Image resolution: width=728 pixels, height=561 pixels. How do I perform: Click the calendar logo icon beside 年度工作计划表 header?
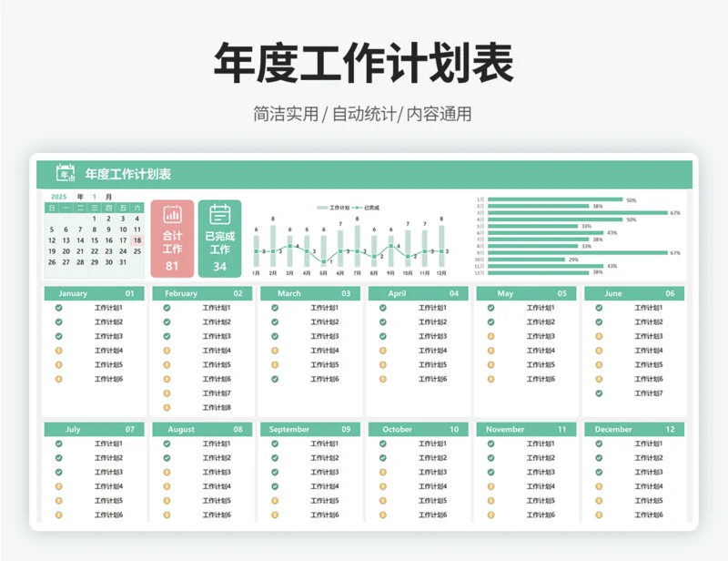(x=66, y=173)
